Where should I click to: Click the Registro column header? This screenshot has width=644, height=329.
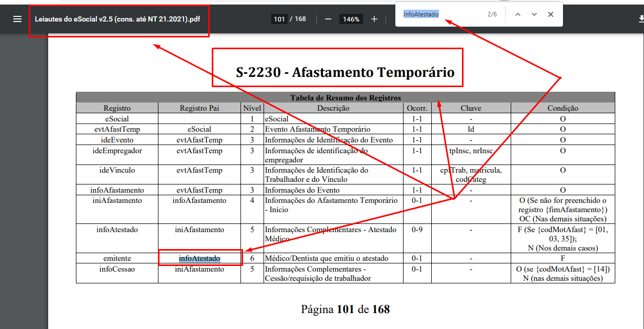tap(117, 108)
